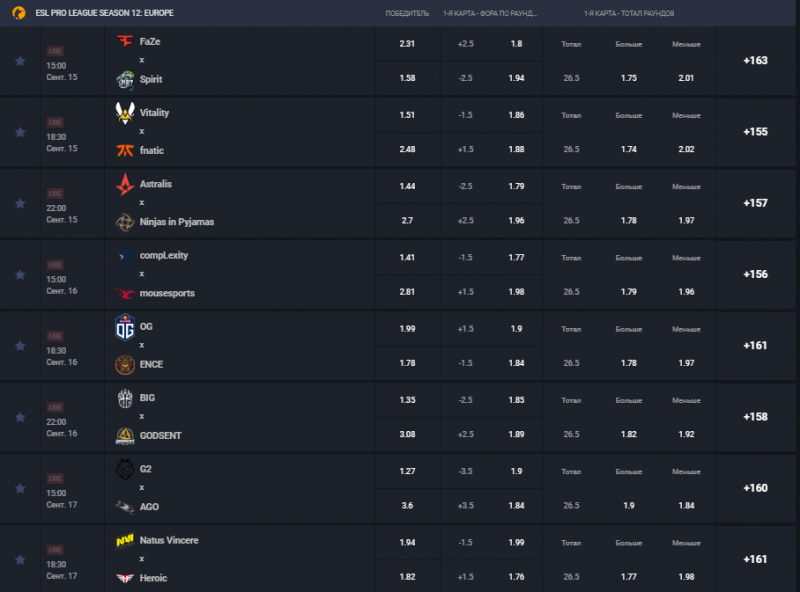
Task: Pick Больше 1.77 for Natus Vincere match
Action: pos(629,577)
